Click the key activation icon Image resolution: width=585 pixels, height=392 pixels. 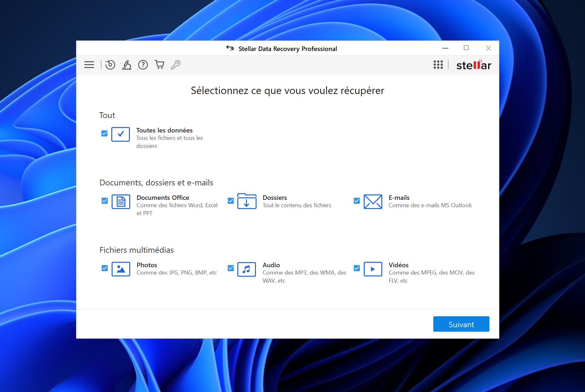tap(176, 65)
